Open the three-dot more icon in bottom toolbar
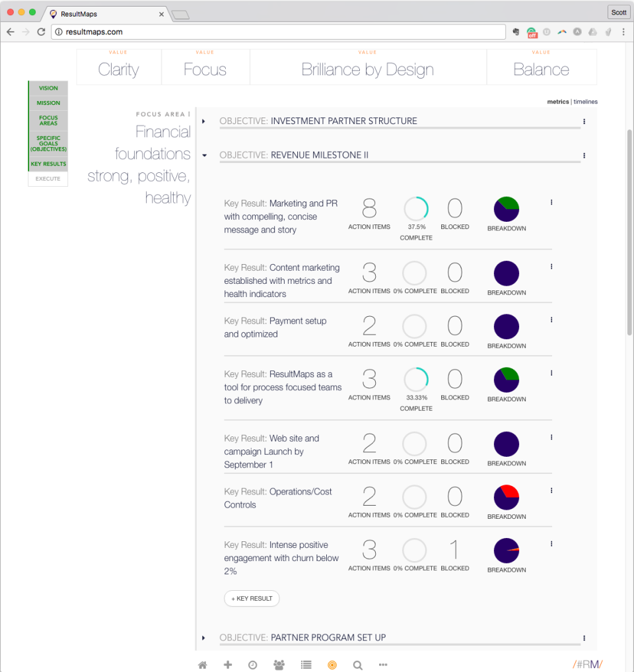 click(383, 665)
